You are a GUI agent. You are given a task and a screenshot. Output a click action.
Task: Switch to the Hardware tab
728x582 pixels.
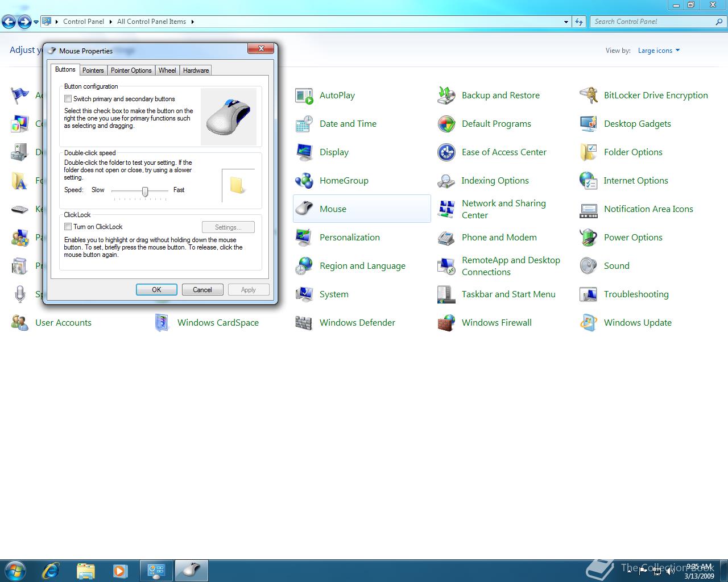(x=196, y=70)
